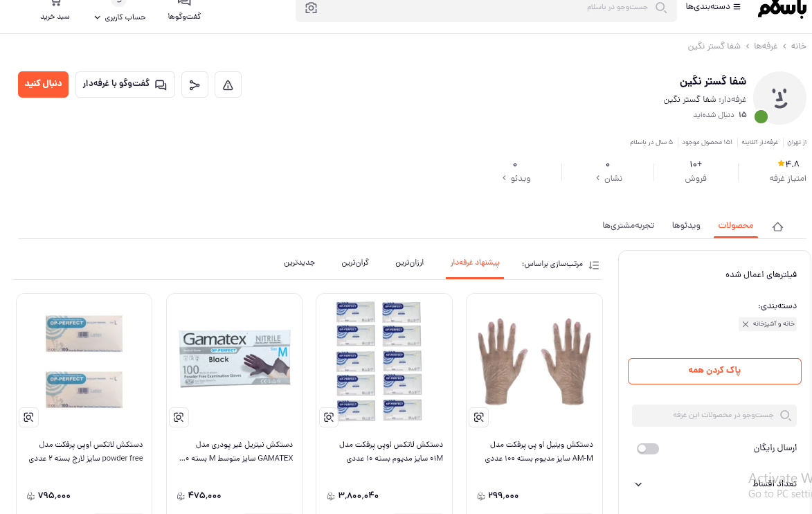Viewport: 812px width, 514px height.
Task: Open گفت‌وگو با غرفه‌دار chat button
Action: 125,84
